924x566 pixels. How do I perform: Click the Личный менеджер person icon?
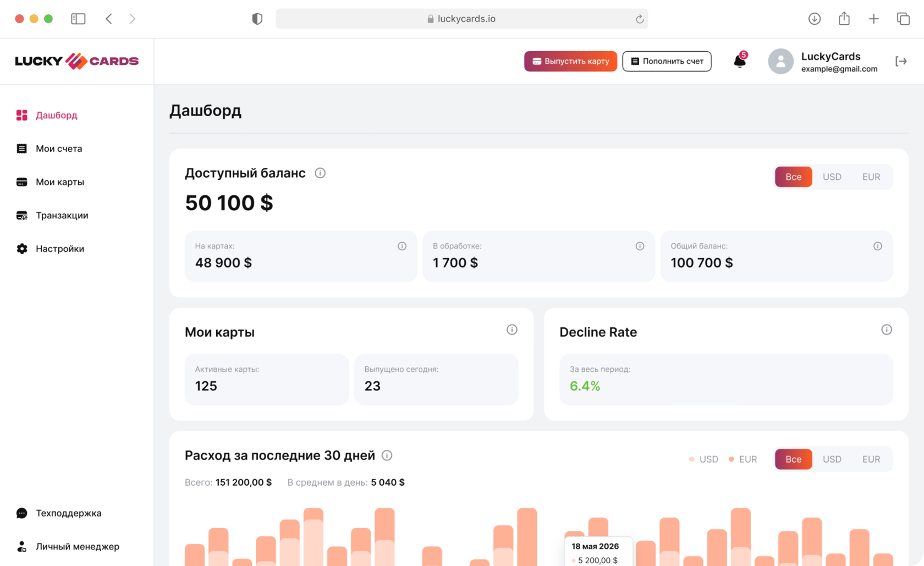pos(21,547)
